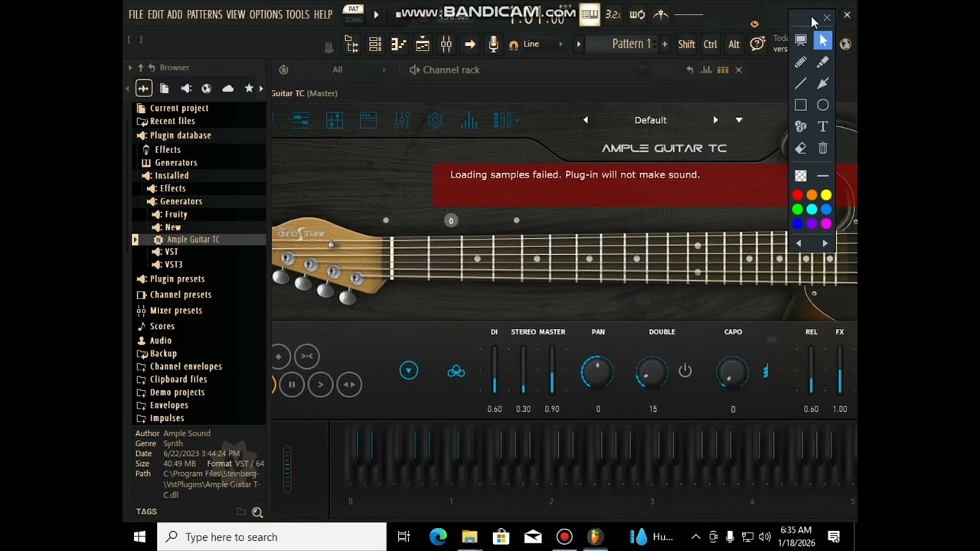The image size is (980, 551).
Task: Select the Bandicam cursor pointer tool
Action: 823,40
